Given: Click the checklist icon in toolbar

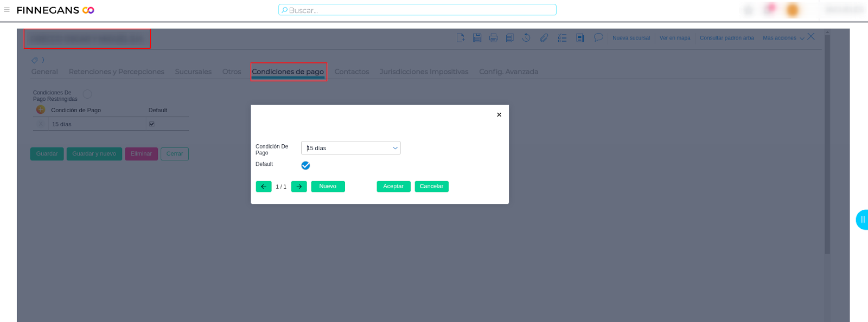Looking at the screenshot, I should pyautogui.click(x=562, y=38).
